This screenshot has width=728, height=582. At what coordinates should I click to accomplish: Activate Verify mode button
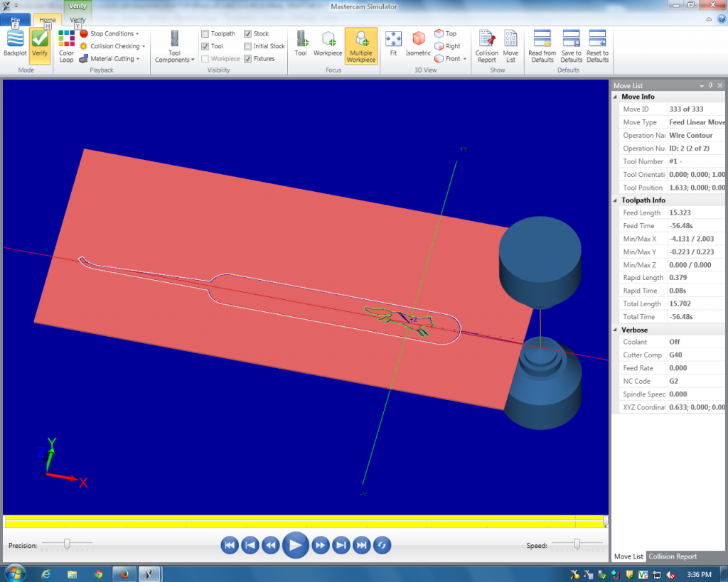coord(40,45)
